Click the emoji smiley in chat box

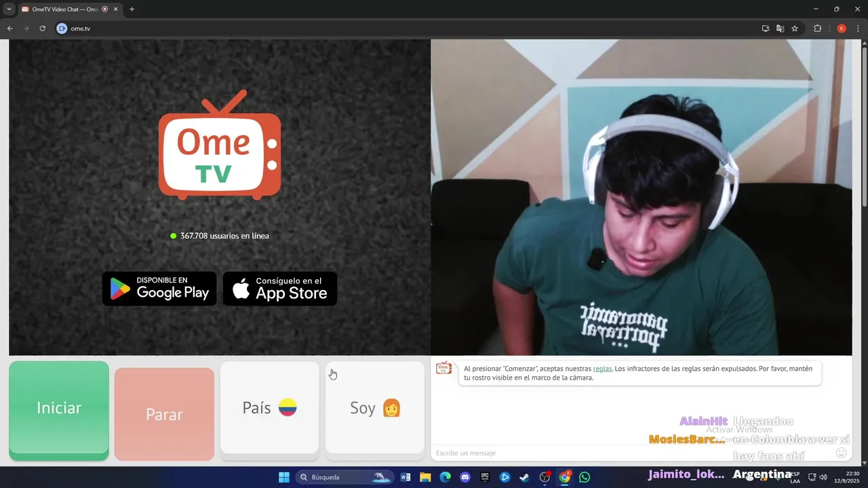[x=842, y=452]
